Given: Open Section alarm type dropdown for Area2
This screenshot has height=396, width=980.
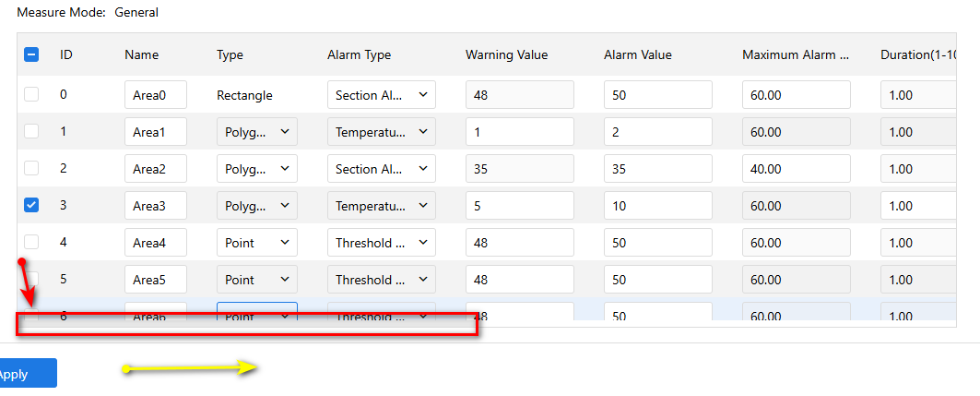Looking at the screenshot, I should [x=382, y=169].
